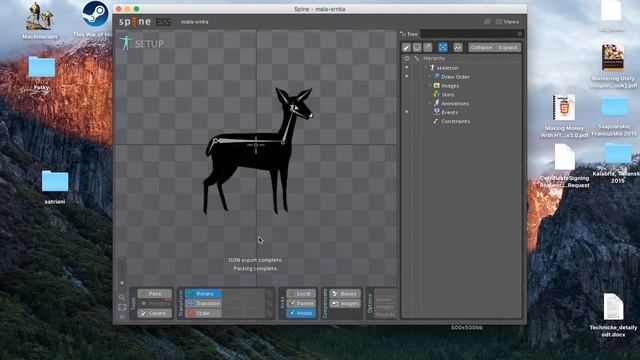Open the Machinarium desktop icon

click(40, 20)
